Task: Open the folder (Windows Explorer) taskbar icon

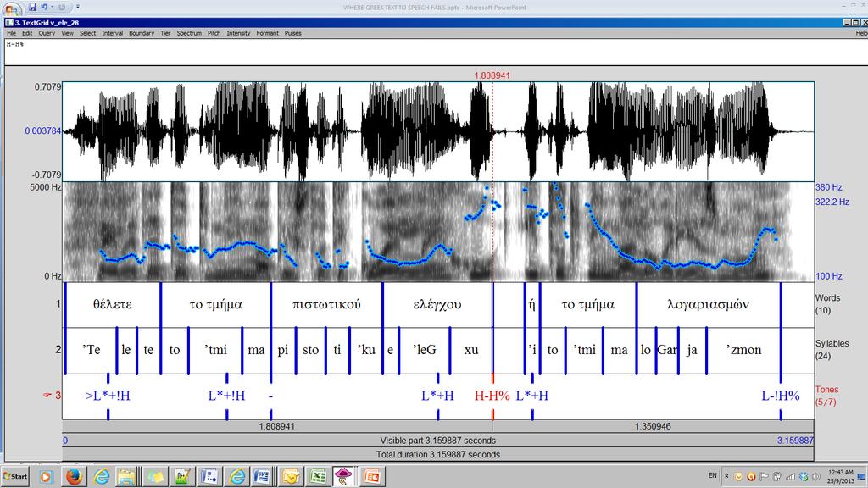Action: tap(127, 476)
